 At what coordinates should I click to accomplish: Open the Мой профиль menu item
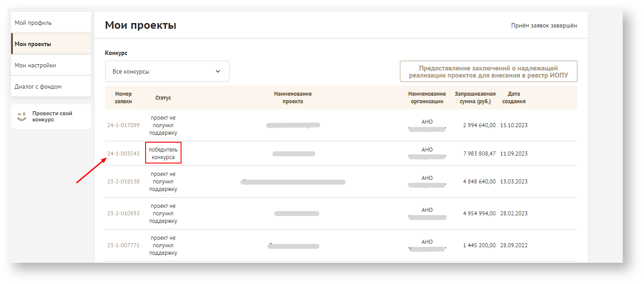click(x=33, y=23)
